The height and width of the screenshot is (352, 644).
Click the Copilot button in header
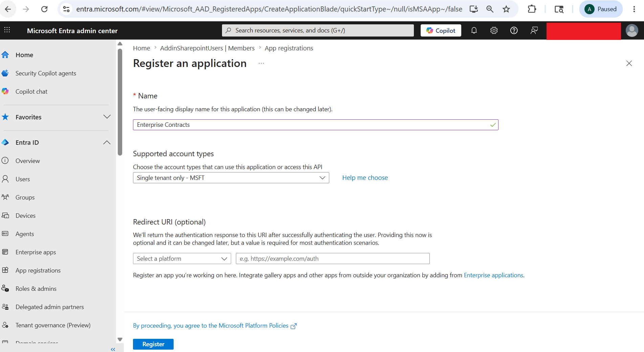point(441,30)
